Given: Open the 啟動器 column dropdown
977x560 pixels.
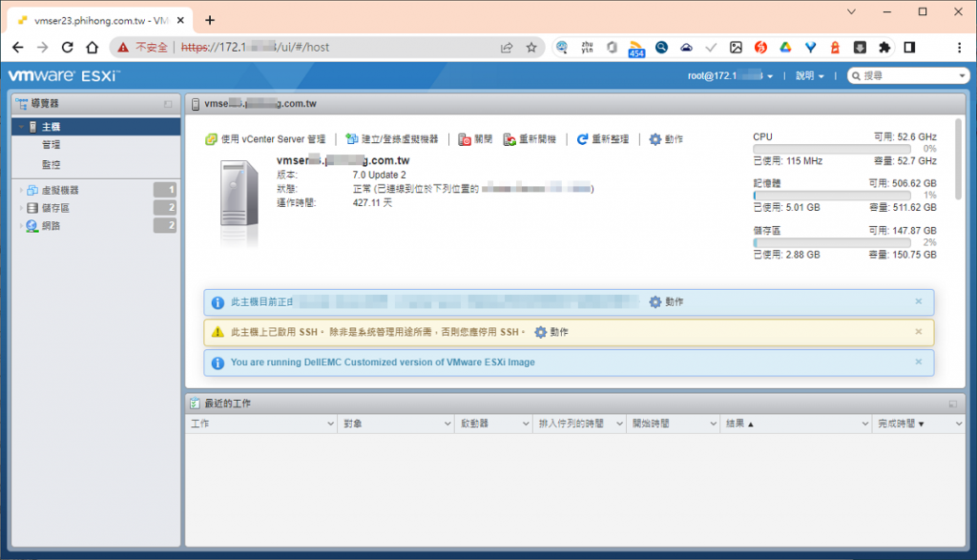Looking at the screenshot, I should [x=526, y=424].
